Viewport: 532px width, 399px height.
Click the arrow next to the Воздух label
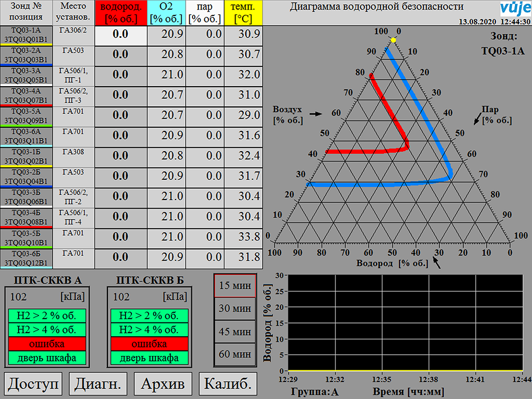316,113
